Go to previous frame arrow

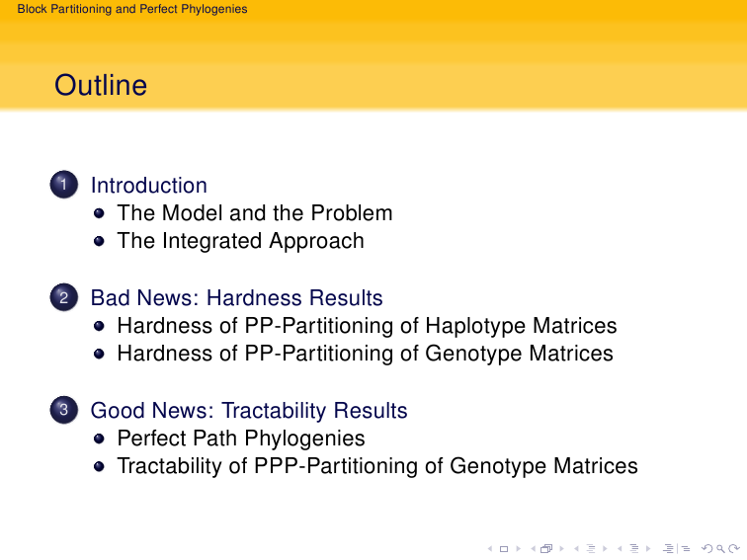coord(534,549)
